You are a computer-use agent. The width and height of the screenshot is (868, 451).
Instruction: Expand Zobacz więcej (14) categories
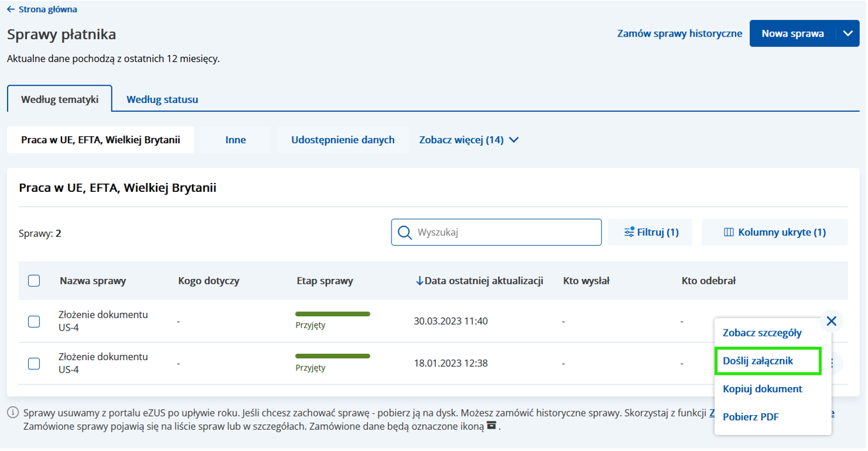click(x=469, y=139)
